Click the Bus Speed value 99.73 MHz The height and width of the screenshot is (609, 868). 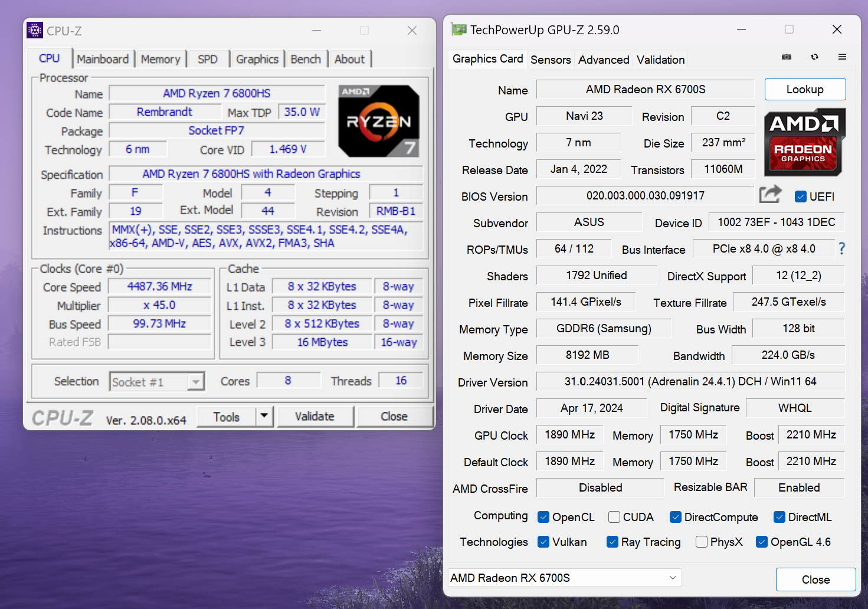point(159,324)
